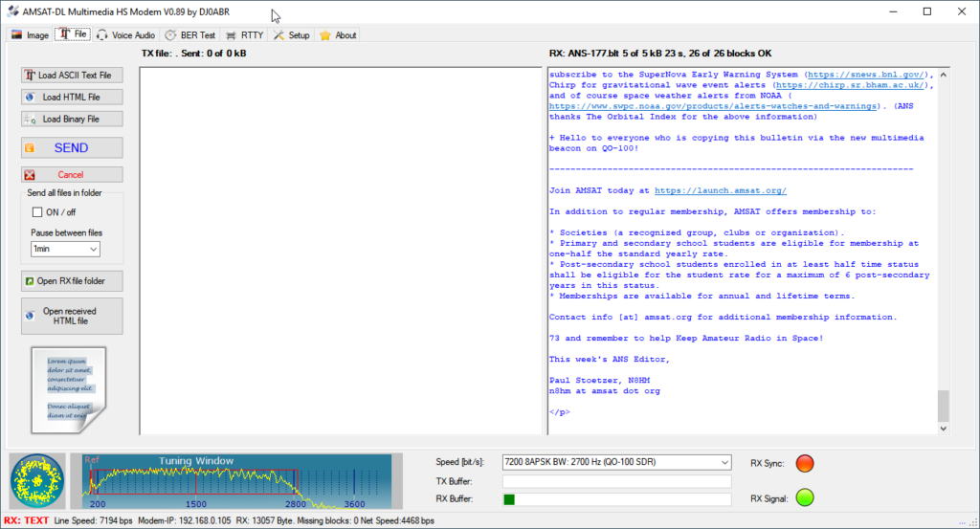The image size is (980, 529).
Task: Click the teletype icon beside RTTY
Action: [232, 35]
